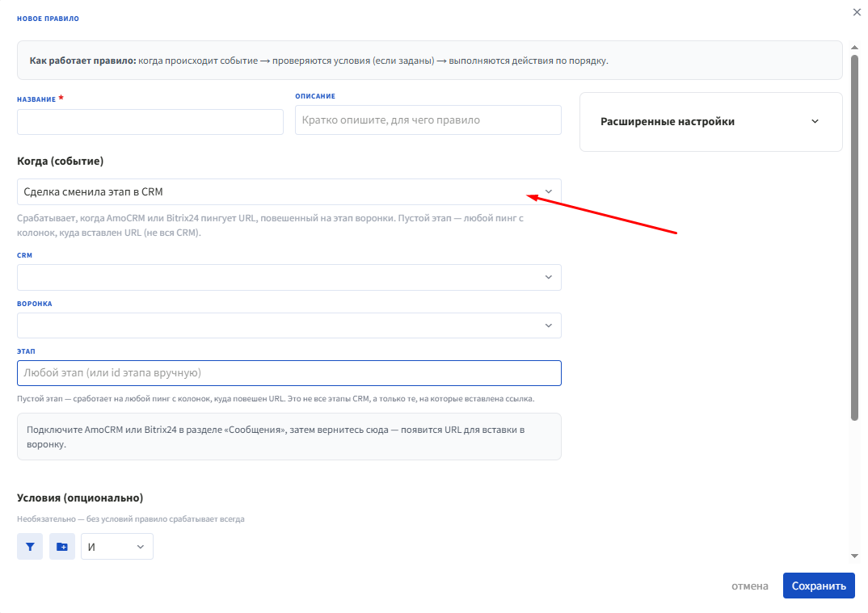
Task: Click the 'Подключите AmoCRM или Bitrix24' notice text
Action: point(276,437)
